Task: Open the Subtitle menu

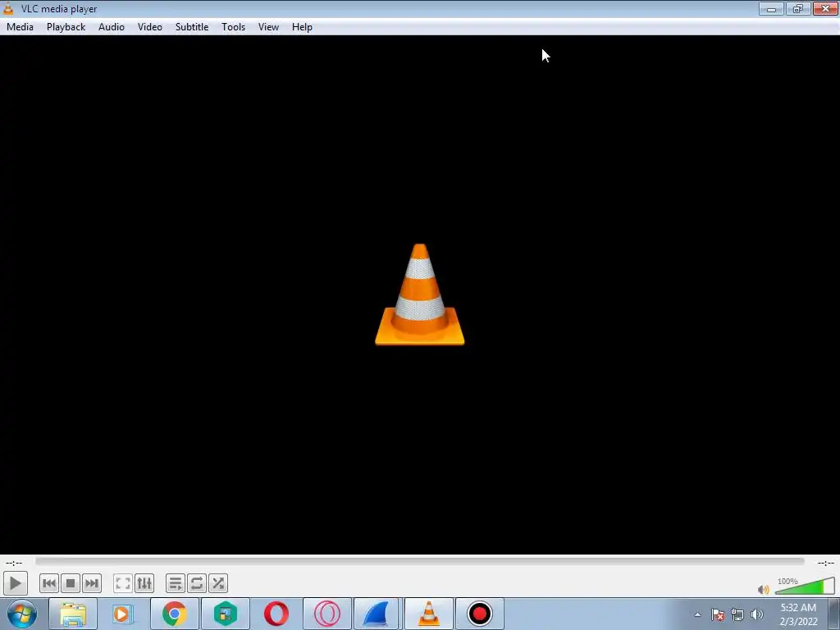Action: [192, 27]
